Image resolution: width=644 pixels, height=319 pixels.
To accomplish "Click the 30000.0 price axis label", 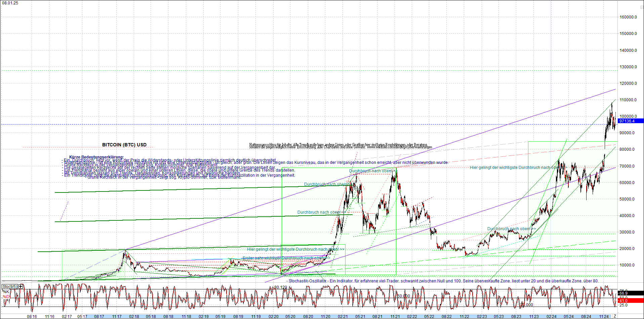I will click(x=627, y=232).
